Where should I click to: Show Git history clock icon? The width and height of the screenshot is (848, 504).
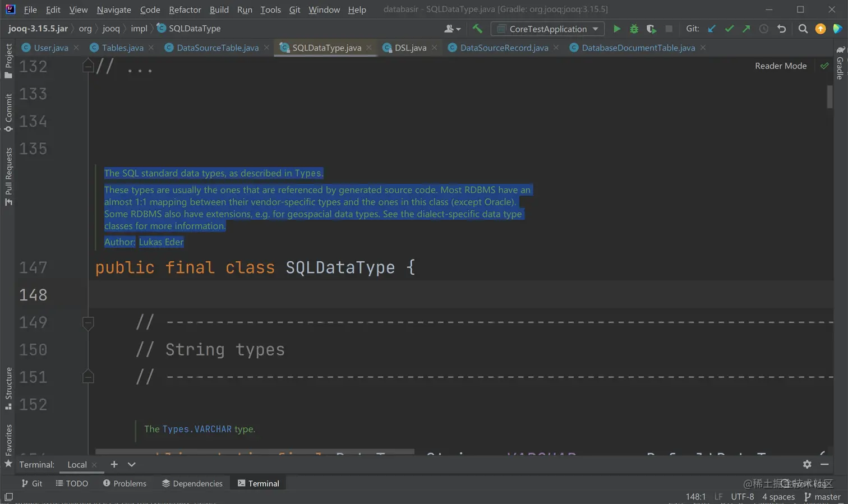[x=763, y=29]
